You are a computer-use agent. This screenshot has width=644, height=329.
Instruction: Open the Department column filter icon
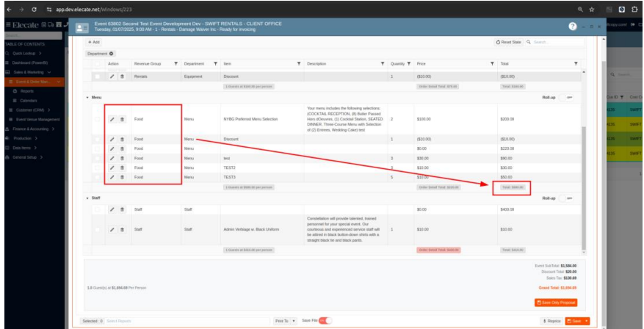(215, 64)
